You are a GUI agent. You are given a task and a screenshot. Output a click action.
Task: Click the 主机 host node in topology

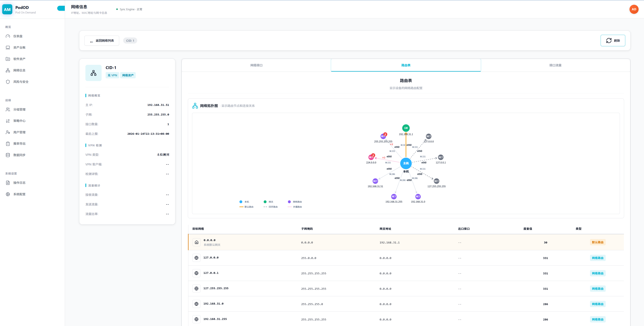click(x=406, y=163)
